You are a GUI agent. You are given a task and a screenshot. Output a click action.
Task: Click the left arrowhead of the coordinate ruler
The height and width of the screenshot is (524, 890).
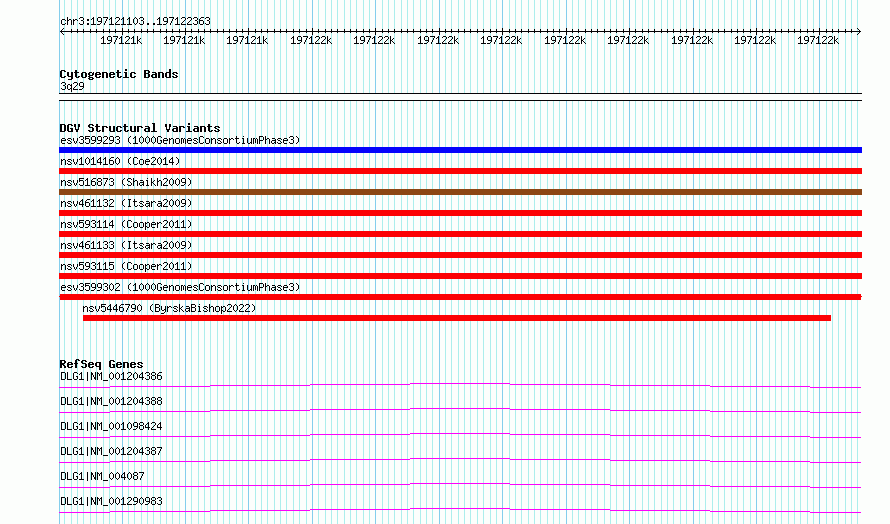tap(62, 31)
